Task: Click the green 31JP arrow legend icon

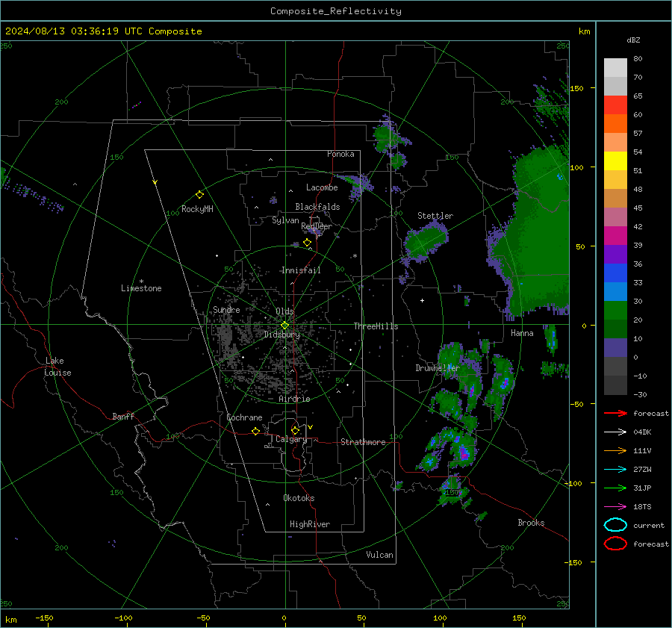Action: point(615,488)
